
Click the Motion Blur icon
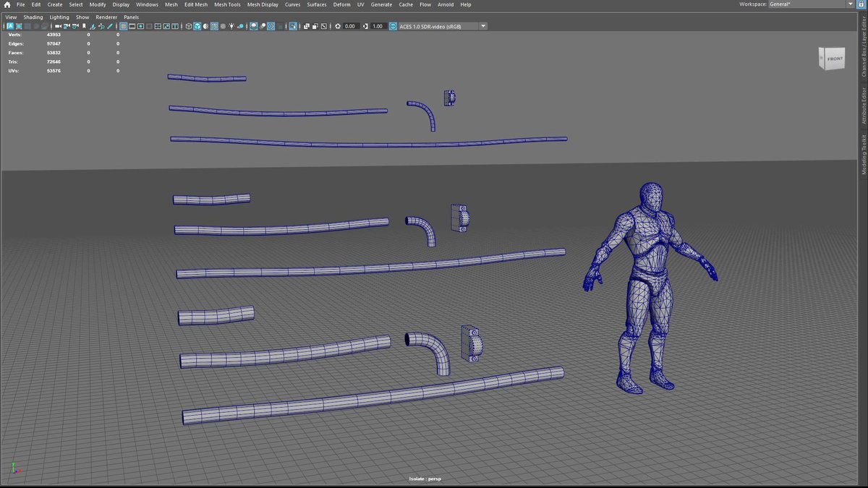[263, 26]
